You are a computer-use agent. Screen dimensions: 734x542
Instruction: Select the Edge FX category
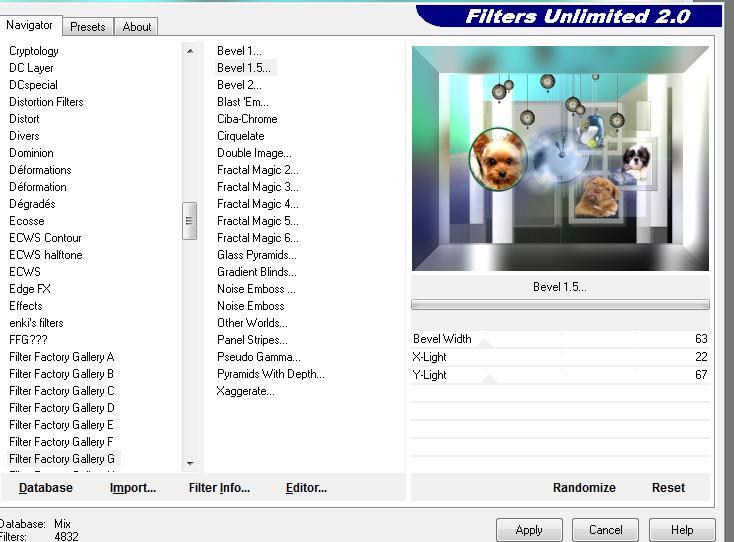pyautogui.click(x=29, y=289)
